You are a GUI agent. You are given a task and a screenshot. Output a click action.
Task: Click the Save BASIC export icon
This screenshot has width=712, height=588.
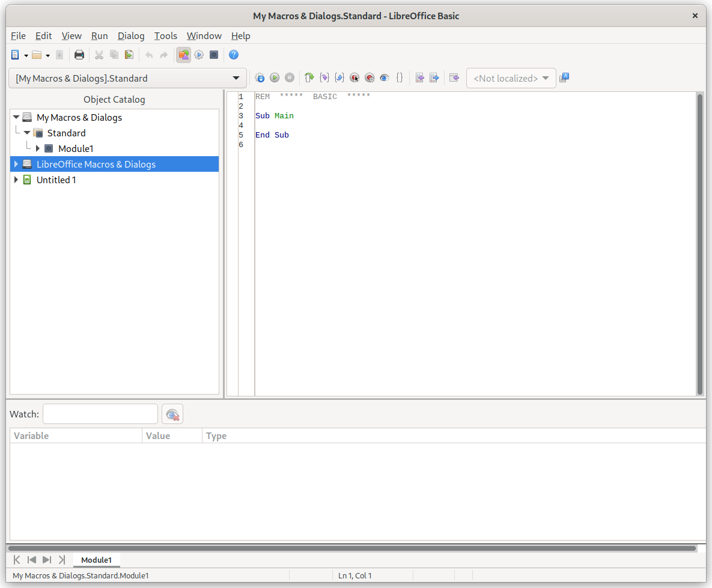(434, 77)
